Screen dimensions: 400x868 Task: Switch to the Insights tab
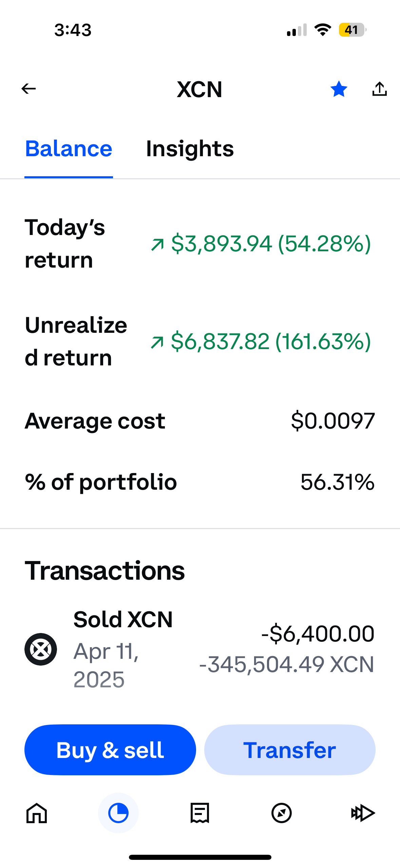click(x=190, y=149)
